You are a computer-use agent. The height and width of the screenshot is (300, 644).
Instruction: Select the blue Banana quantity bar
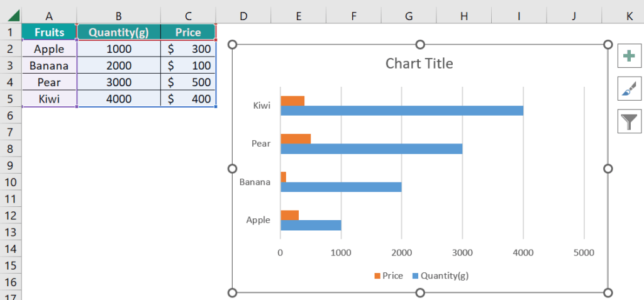341,187
